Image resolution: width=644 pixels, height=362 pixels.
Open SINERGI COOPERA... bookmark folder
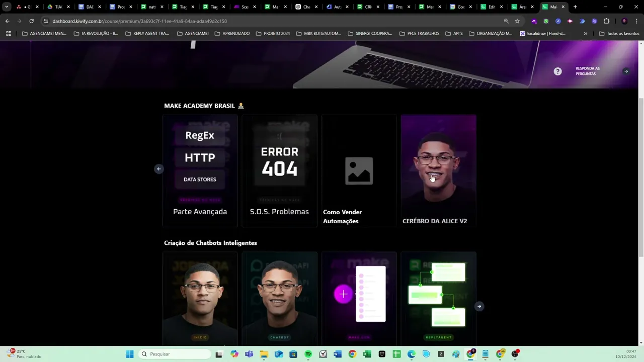(370, 33)
